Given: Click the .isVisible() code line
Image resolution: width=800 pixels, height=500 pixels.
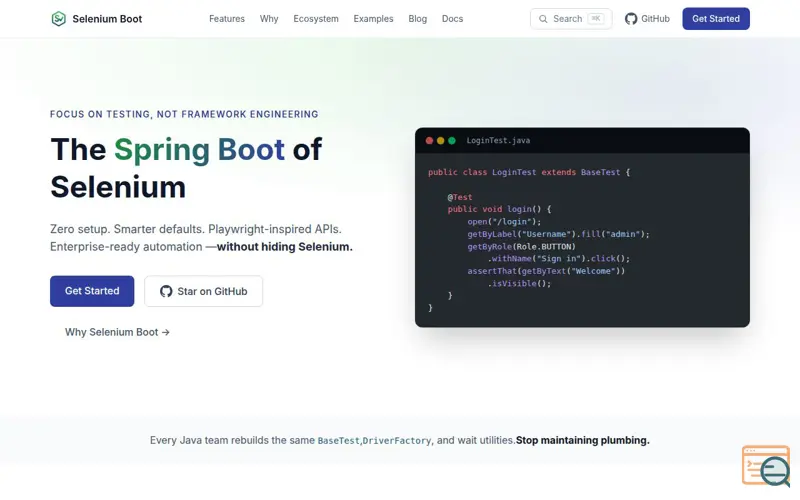Looking at the screenshot, I should click(519, 284).
